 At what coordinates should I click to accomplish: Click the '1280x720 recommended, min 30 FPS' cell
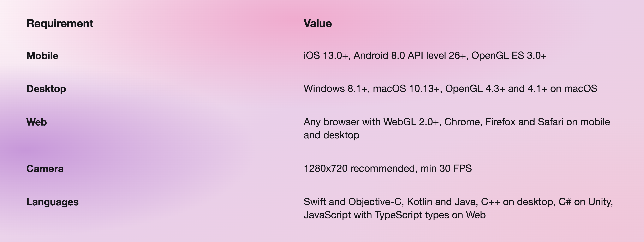click(388, 168)
